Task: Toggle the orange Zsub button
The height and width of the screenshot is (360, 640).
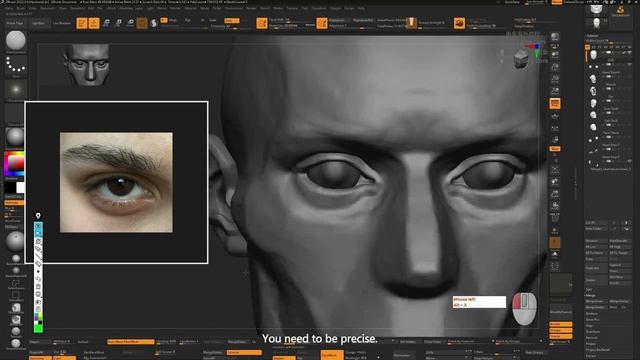Action: pyautogui.click(x=231, y=20)
